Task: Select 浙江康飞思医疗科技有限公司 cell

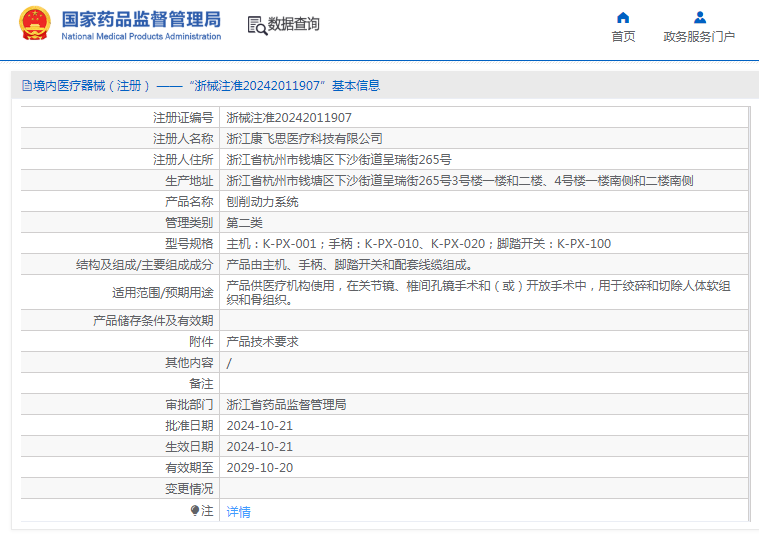Action: click(x=304, y=139)
